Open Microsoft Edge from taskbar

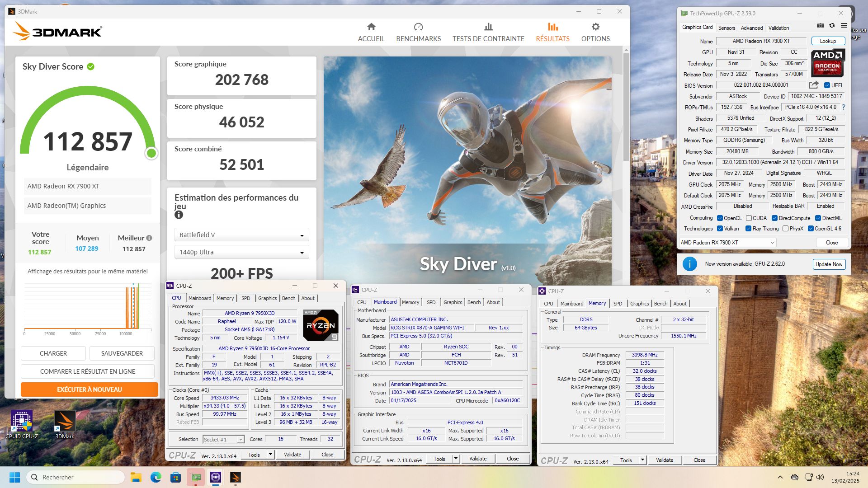pos(156,477)
